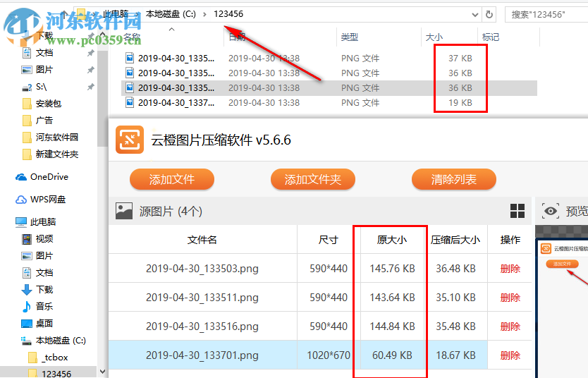Screen dimensions: 588x378
Task: Select 本地磁盘 (C:) in navigation tree
Action: pyautogui.click(x=61, y=341)
